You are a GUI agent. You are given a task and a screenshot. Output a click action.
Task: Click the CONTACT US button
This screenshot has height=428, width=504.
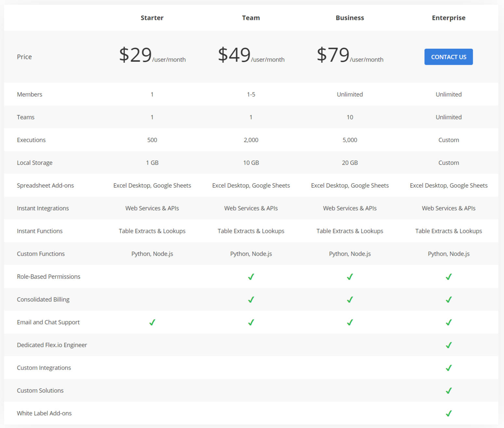pyautogui.click(x=449, y=57)
